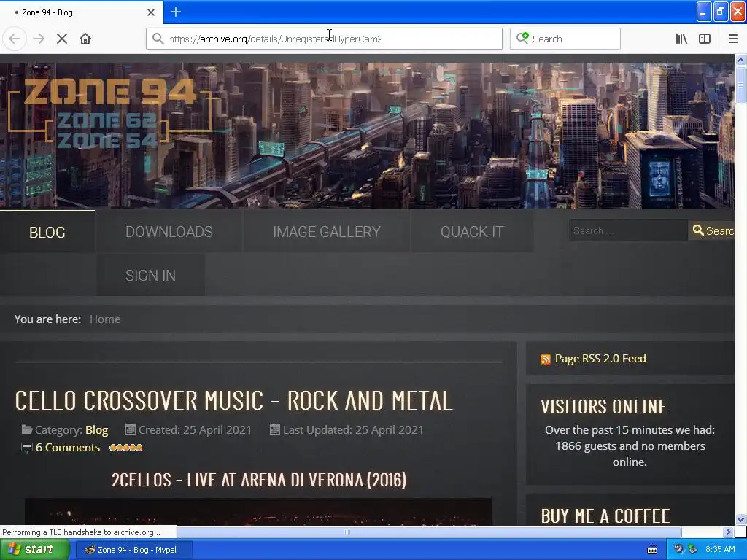Screen dimensions: 747x560
Task: Click the search engine icon in browser search box
Action: pos(522,39)
